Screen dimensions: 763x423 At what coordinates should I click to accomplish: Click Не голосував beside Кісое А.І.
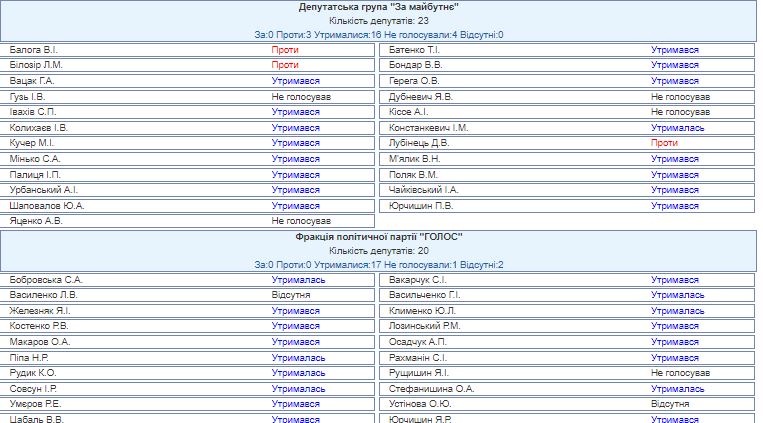point(680,112)
